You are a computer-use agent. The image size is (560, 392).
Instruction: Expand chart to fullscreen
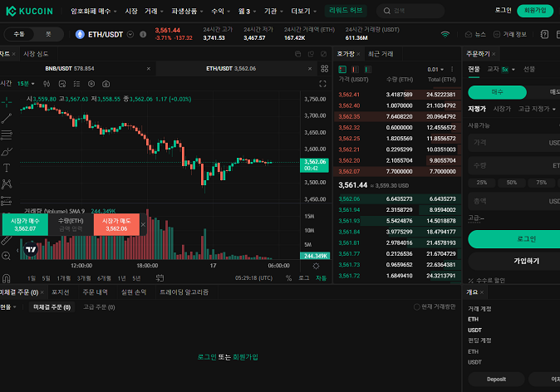pos(322,84)
